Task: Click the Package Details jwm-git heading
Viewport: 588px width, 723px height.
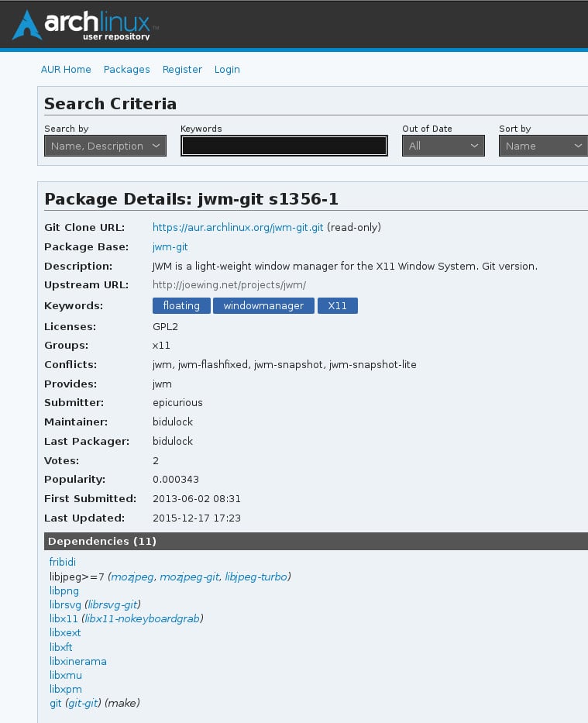Action: 191,199
